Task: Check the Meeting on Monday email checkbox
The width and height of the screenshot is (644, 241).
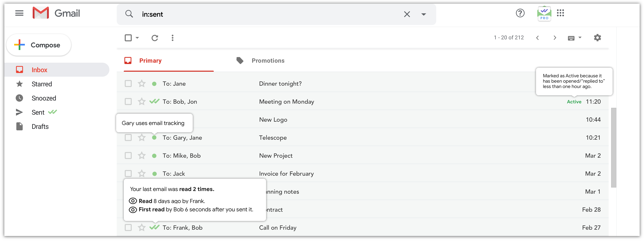Action: point(128,102)
